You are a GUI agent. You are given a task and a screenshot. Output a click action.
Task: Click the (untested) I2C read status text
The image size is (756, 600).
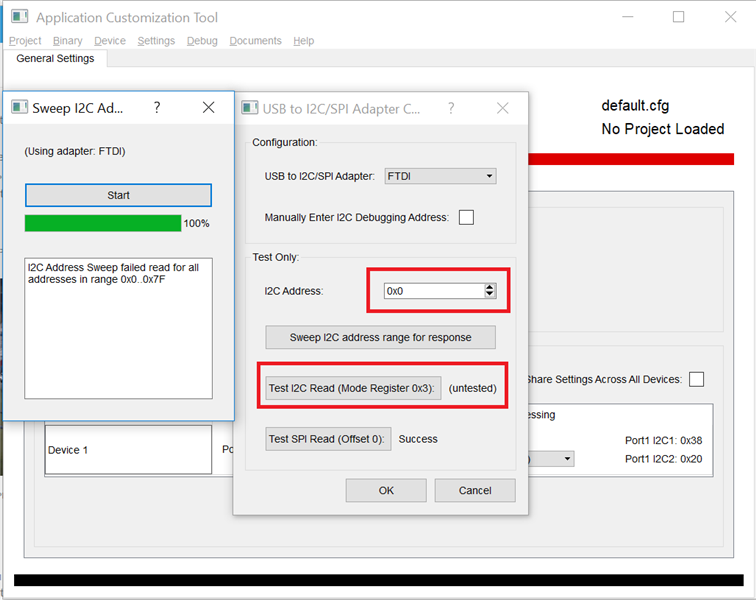pos(472,388)
